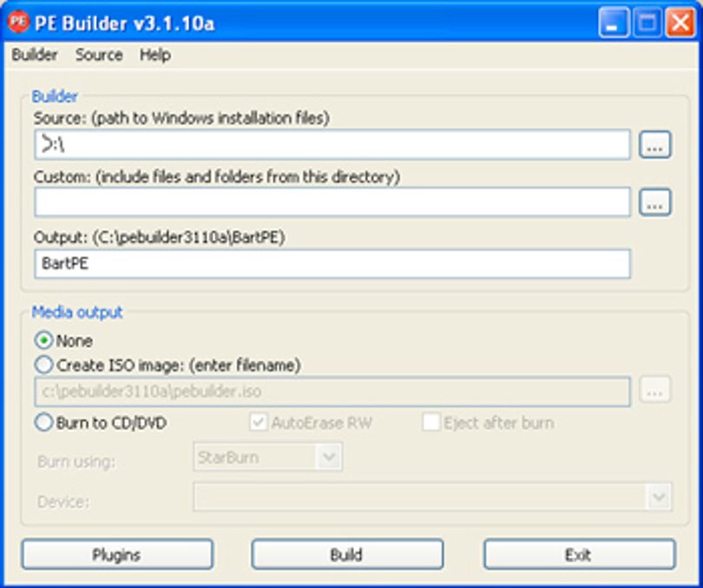The height and width of the screenshot is (588, 703).
Task: Browse for the Custom files directory
Action: (654, 202)
